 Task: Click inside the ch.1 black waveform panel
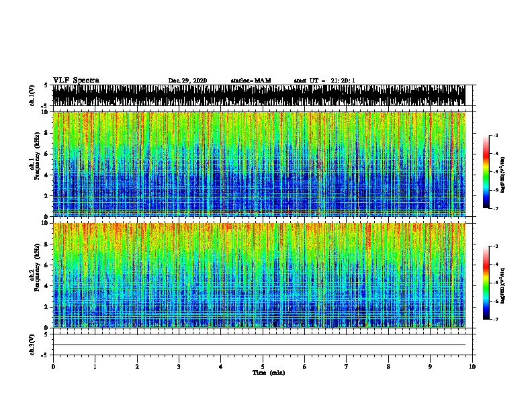tap(259, 95)
